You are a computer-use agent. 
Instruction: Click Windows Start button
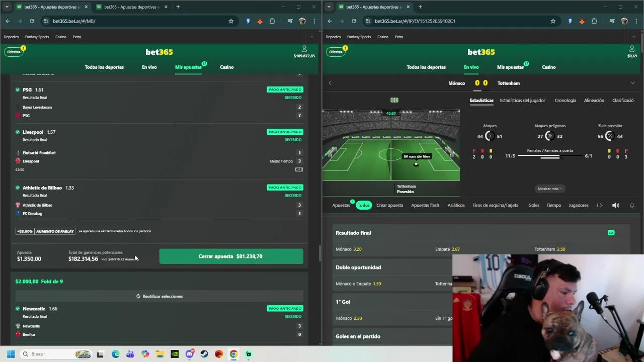click(11, 354)
